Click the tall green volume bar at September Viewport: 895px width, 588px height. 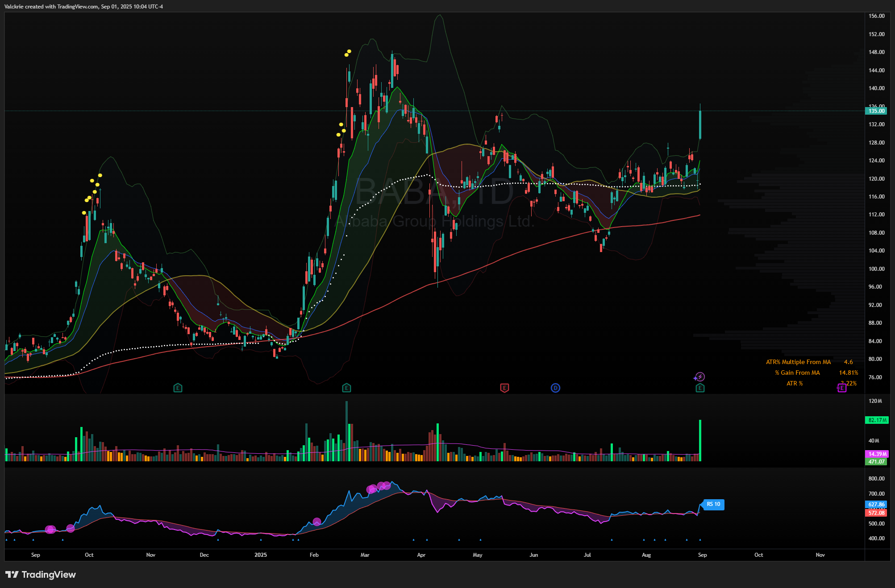tap(700, 440)
